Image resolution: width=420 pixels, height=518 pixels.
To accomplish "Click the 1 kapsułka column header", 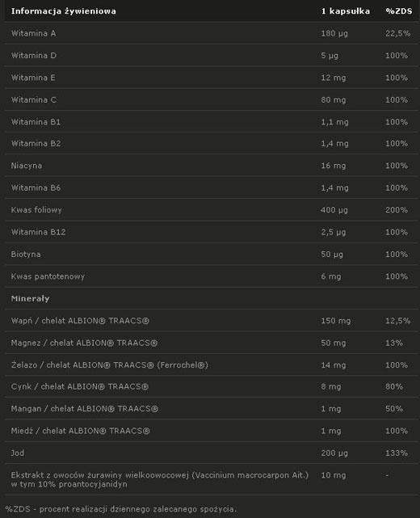I will click(x=346, y=11).
